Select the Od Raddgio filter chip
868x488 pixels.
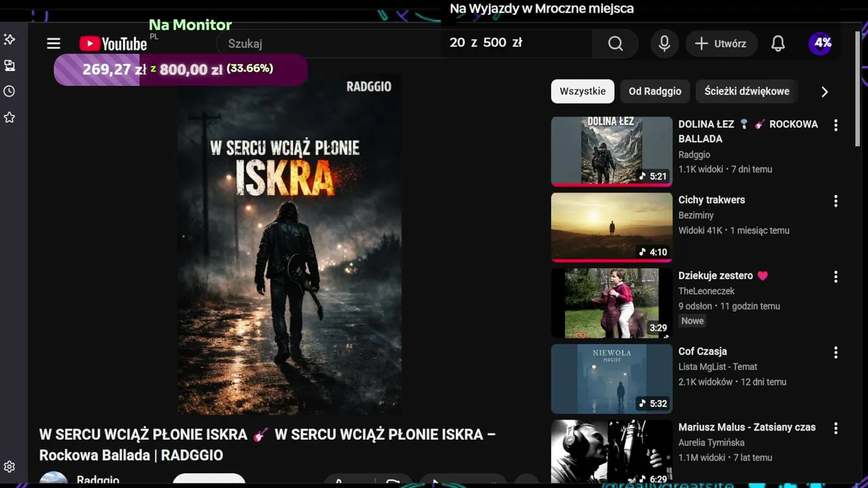coord(654,91)
